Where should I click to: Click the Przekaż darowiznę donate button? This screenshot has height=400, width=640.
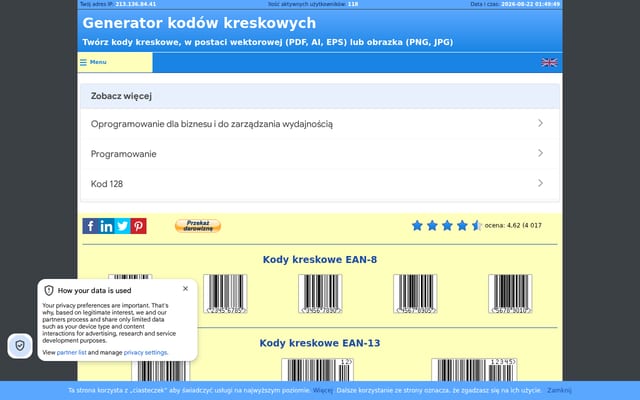(198, 226)
